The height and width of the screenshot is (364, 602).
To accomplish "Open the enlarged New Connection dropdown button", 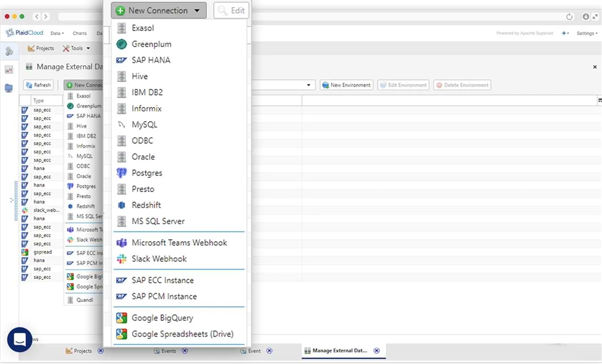I will 159,10.
